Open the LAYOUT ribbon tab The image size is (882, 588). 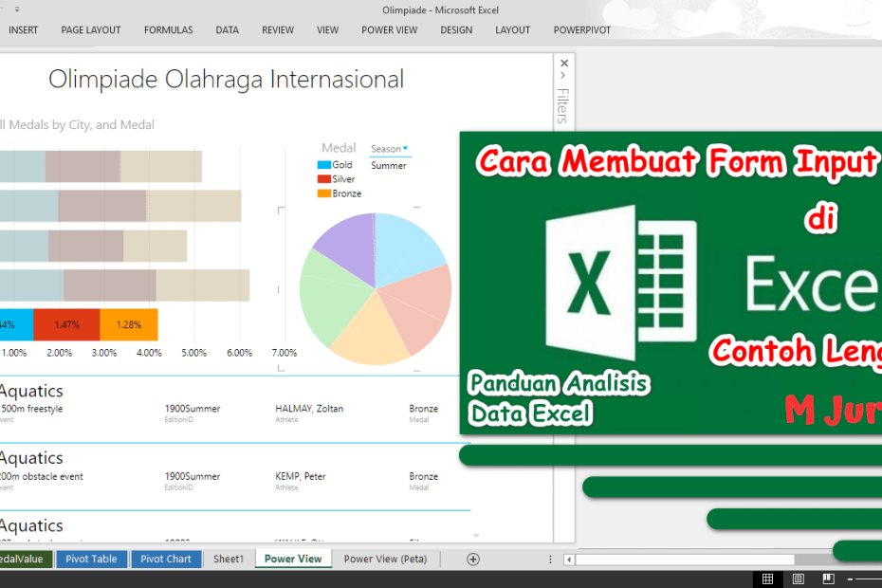coord(512,30)
